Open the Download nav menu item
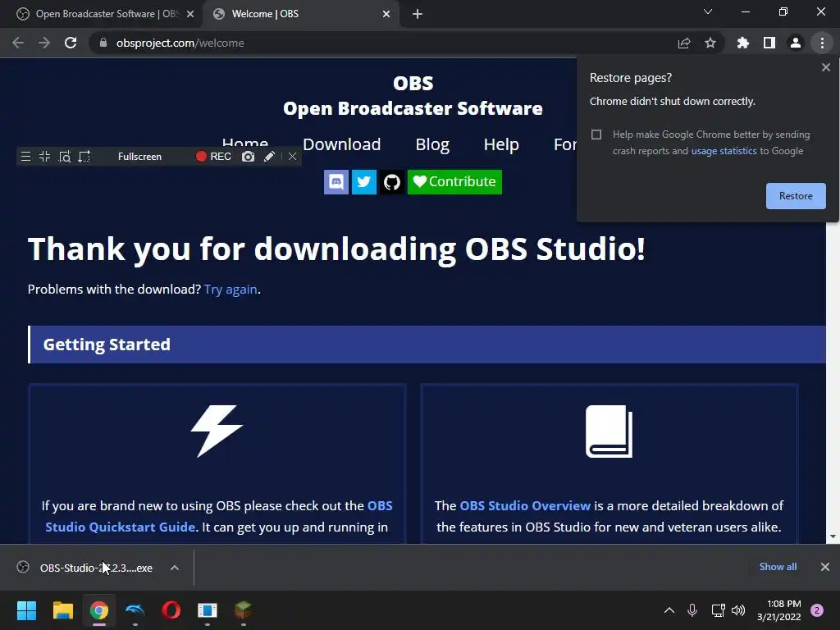The width and height of the screenshot is (840, 630). pos(342,144)
